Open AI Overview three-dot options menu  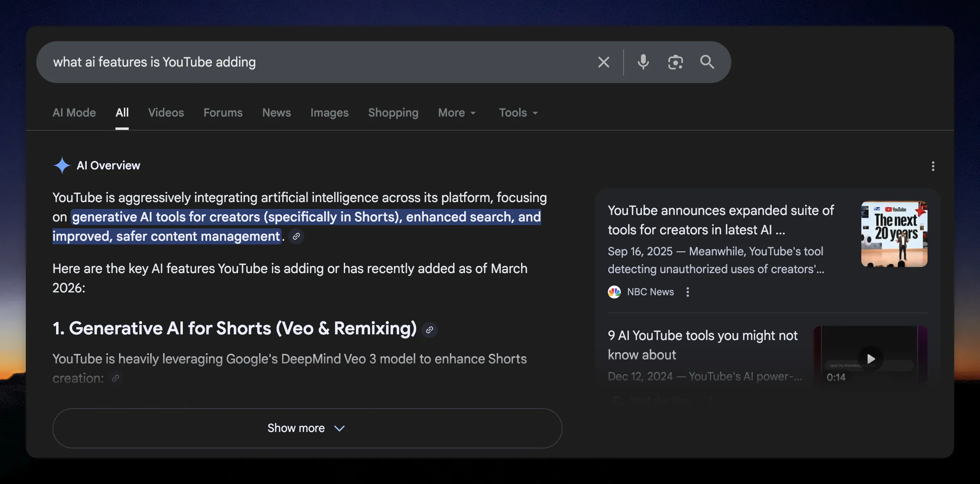(933, 166)
